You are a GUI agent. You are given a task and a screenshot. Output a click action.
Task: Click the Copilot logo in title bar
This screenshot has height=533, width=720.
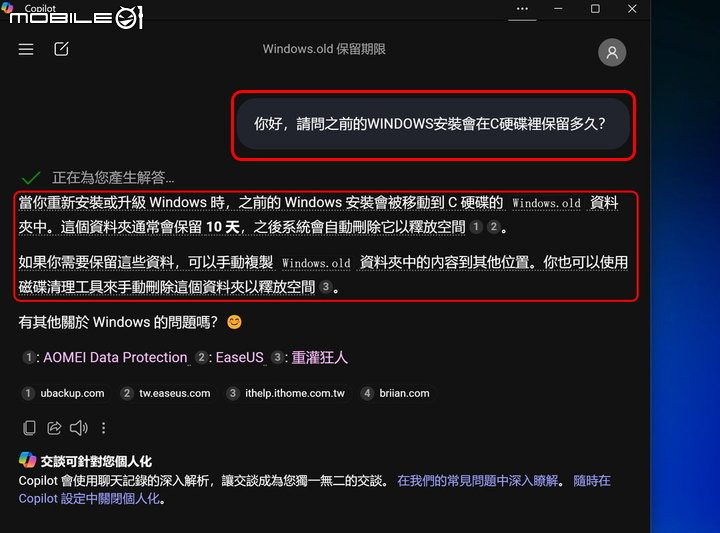click(7, 7)
